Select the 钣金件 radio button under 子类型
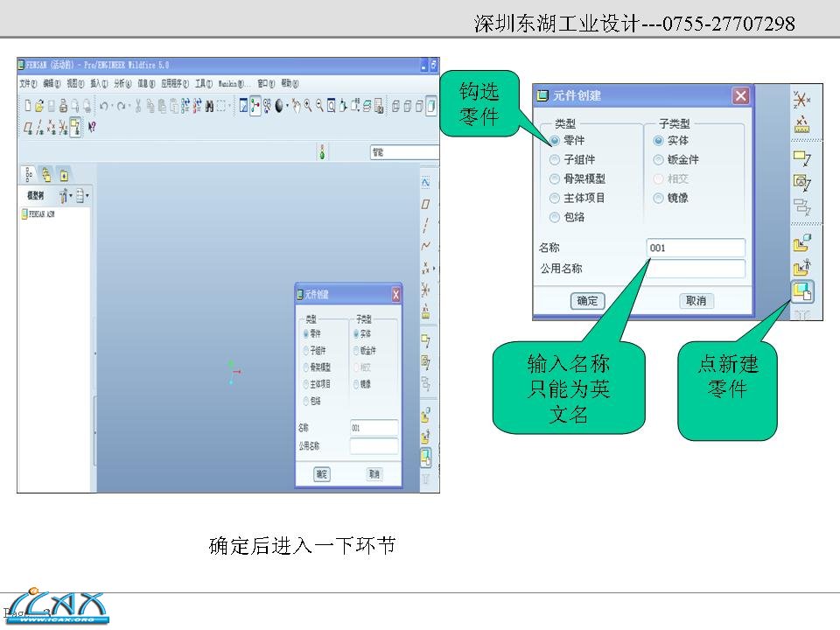 pyautogui.click(x=658, y=159)
